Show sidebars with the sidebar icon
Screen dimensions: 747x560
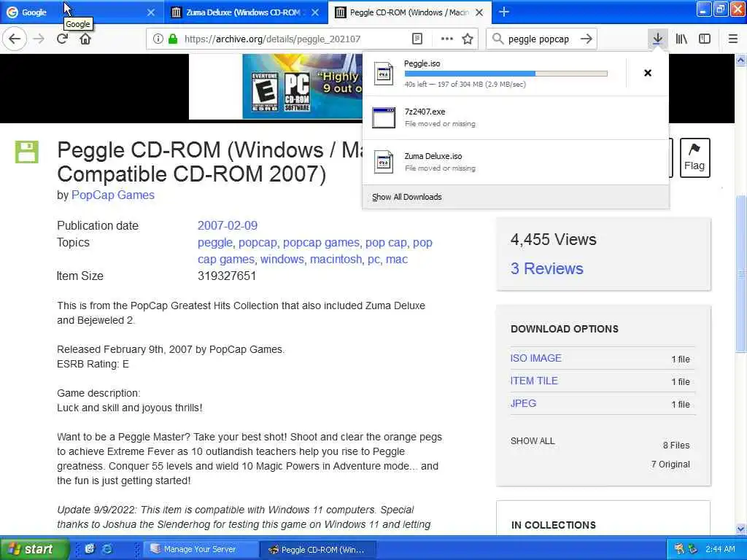pos(705,39)
